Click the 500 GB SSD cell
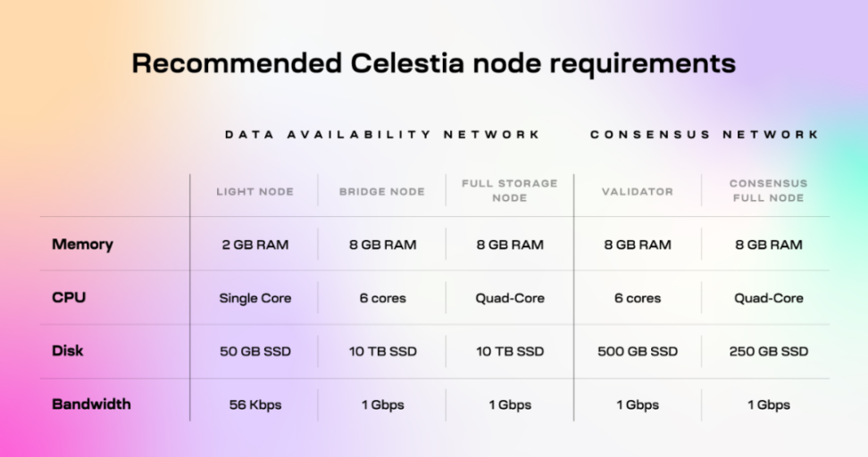Image resolution: width=868 pixels, height=457 pixels. pos(637,352)
